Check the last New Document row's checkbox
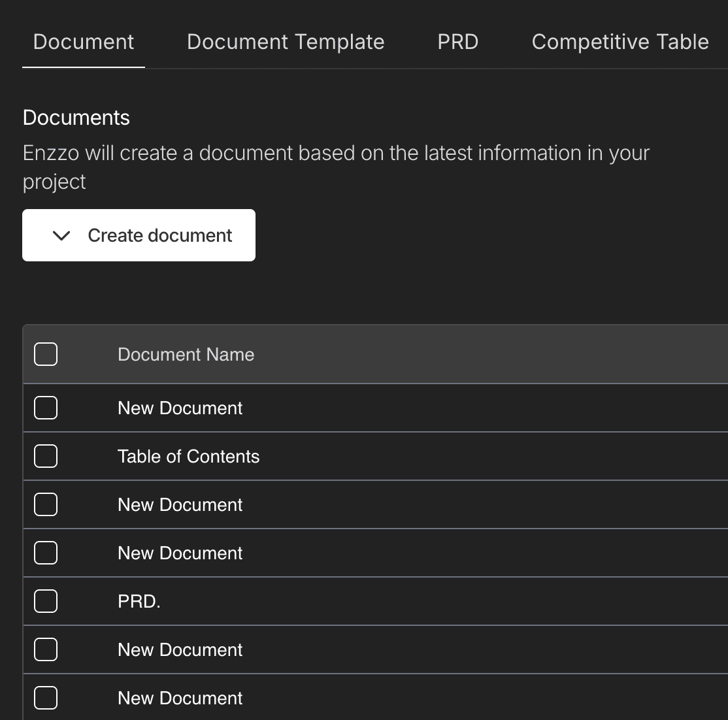Viewport: 728px width, 720px height. (46, 698)
